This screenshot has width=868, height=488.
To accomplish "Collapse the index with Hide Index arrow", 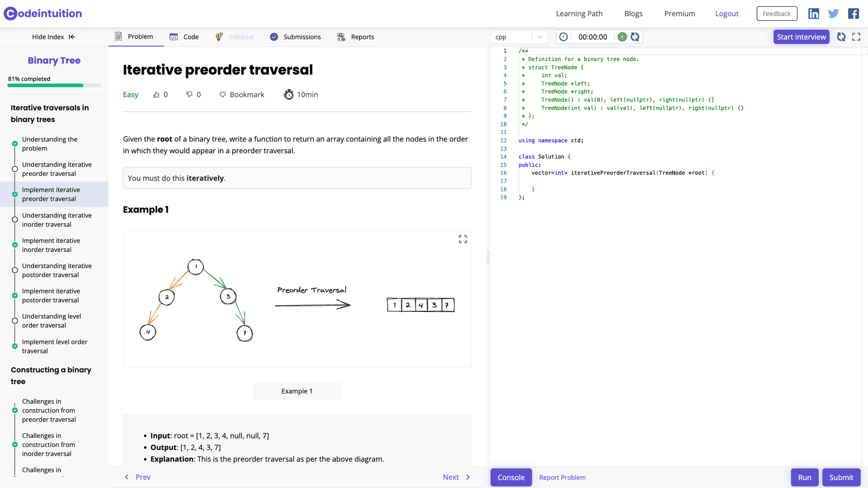I will point(72,37).
